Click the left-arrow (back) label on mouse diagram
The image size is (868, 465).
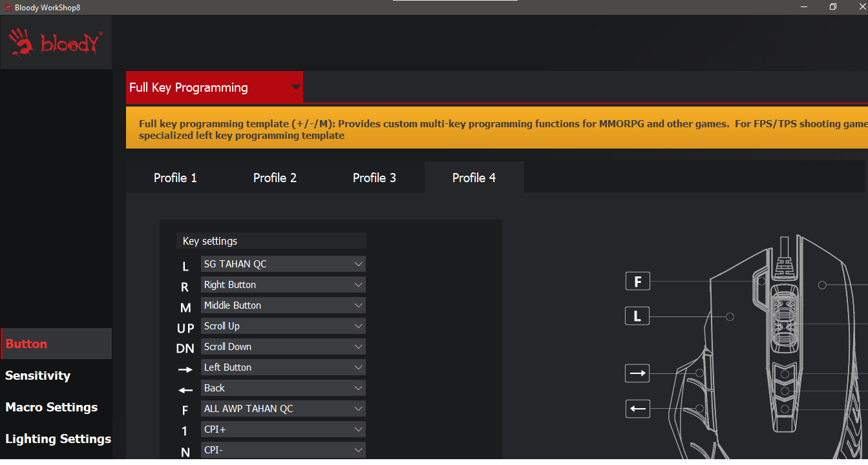[637, 408]
